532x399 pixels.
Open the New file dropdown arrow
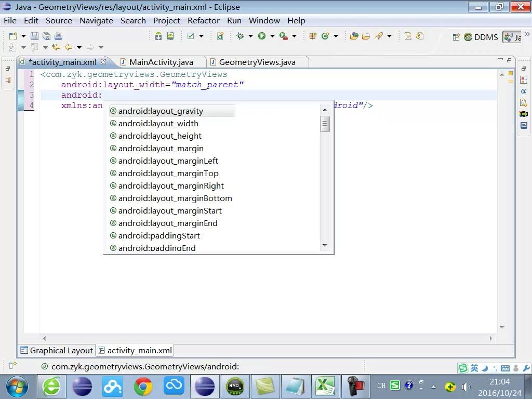click(x=23, y=36)
